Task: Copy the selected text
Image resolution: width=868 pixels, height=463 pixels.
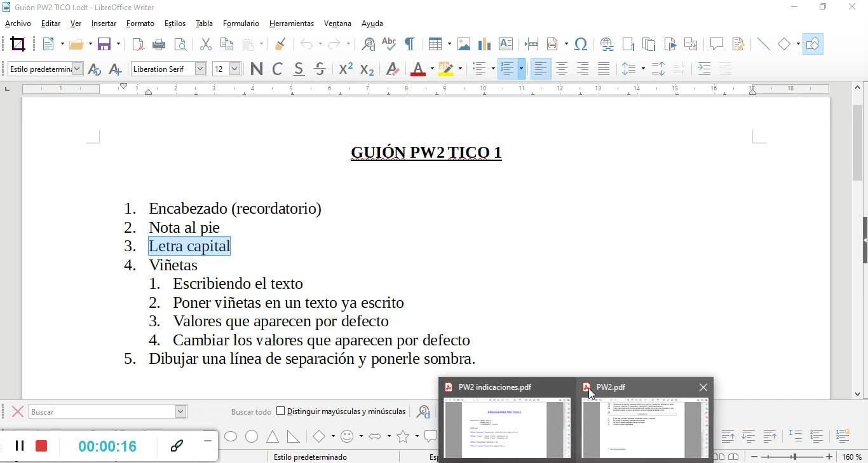Action: point(226,44)
